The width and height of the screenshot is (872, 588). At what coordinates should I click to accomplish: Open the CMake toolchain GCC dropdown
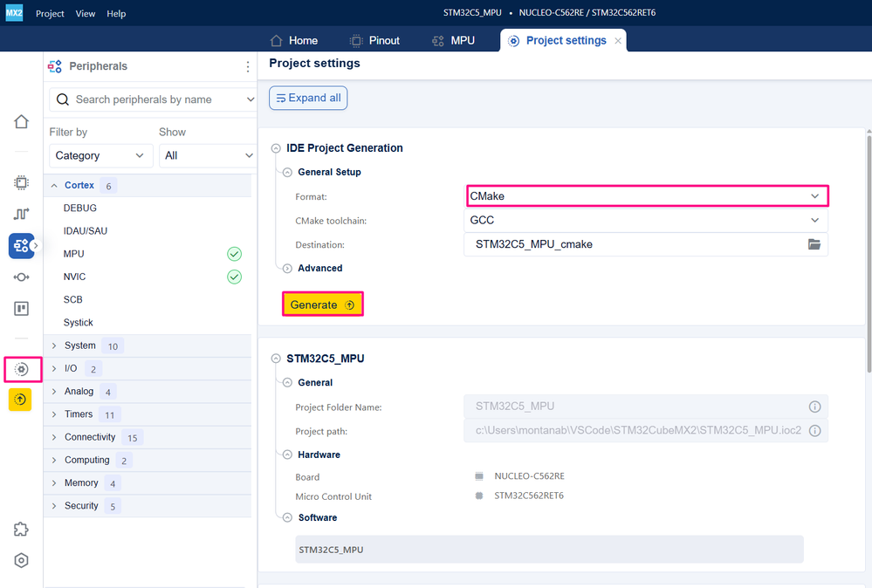(x=646, y=220)
